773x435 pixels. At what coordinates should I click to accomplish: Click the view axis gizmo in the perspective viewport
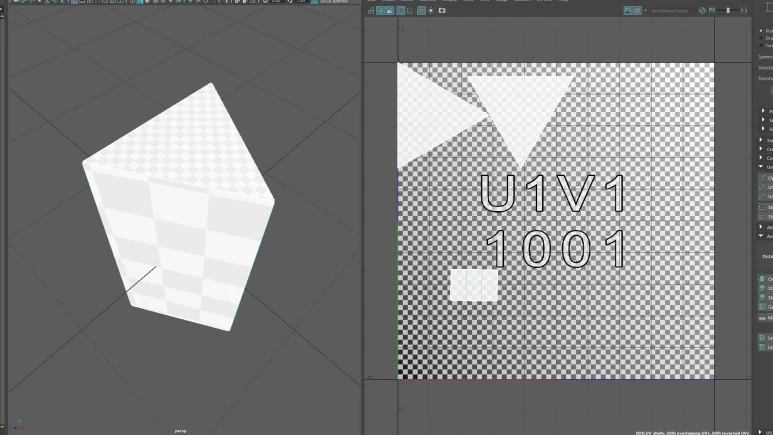(19, 425)
